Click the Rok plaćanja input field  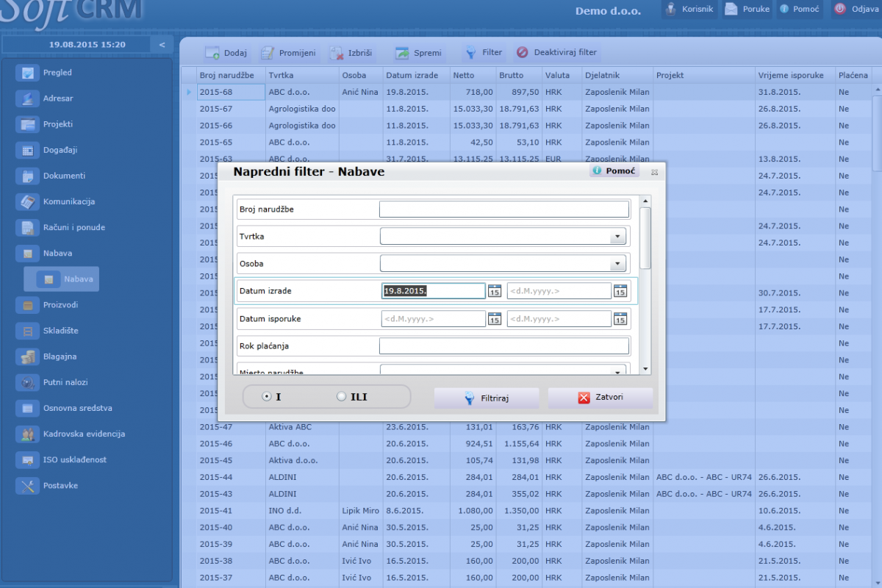coord(504,345)
